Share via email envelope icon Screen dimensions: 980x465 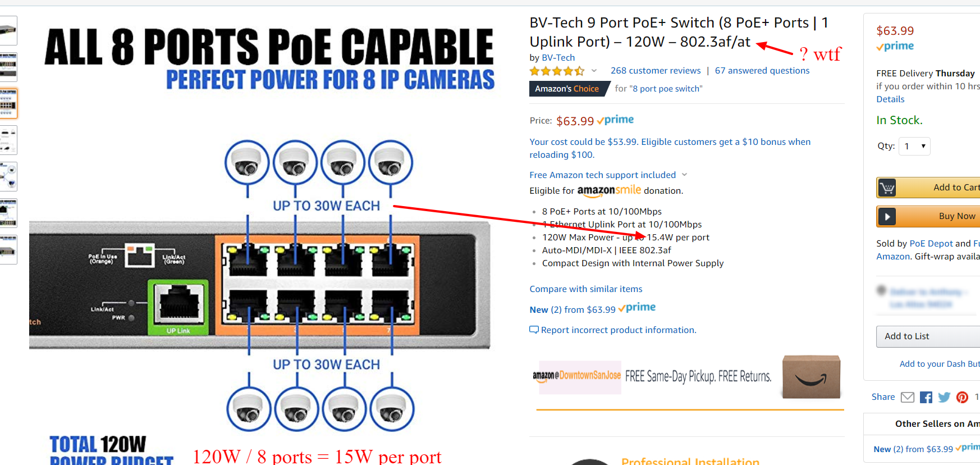[x=907, y=397]
